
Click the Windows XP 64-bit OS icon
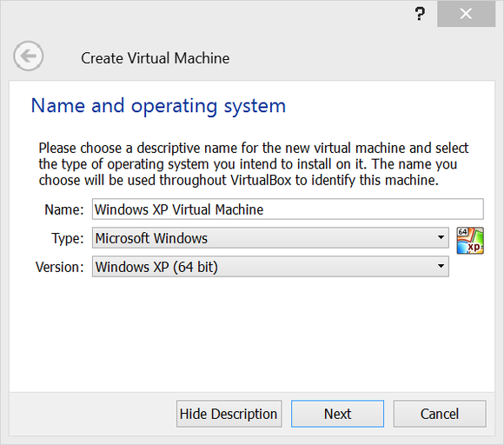[x=470, y=241]
